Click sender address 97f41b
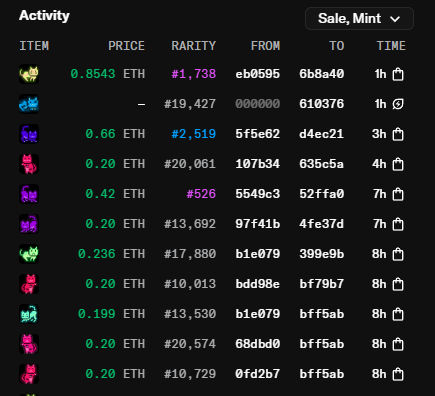This screenshot has height=396, width=435. [258, 224]
